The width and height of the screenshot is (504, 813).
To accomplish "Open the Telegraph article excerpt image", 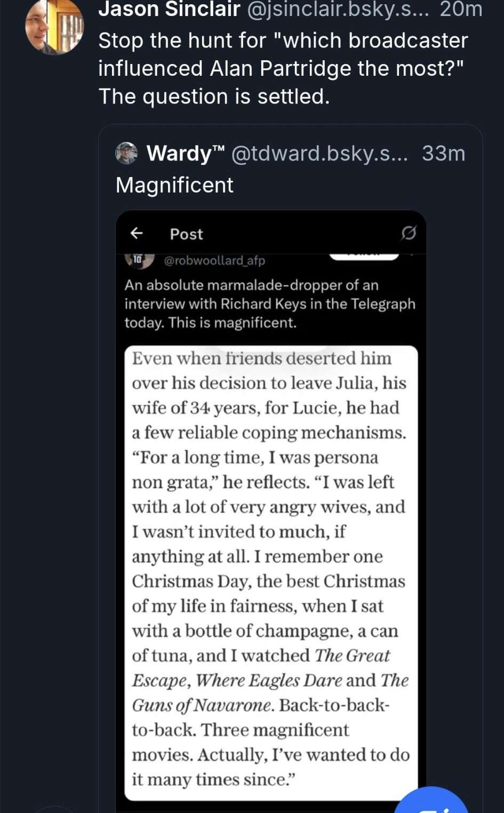I will pos(271,573).
